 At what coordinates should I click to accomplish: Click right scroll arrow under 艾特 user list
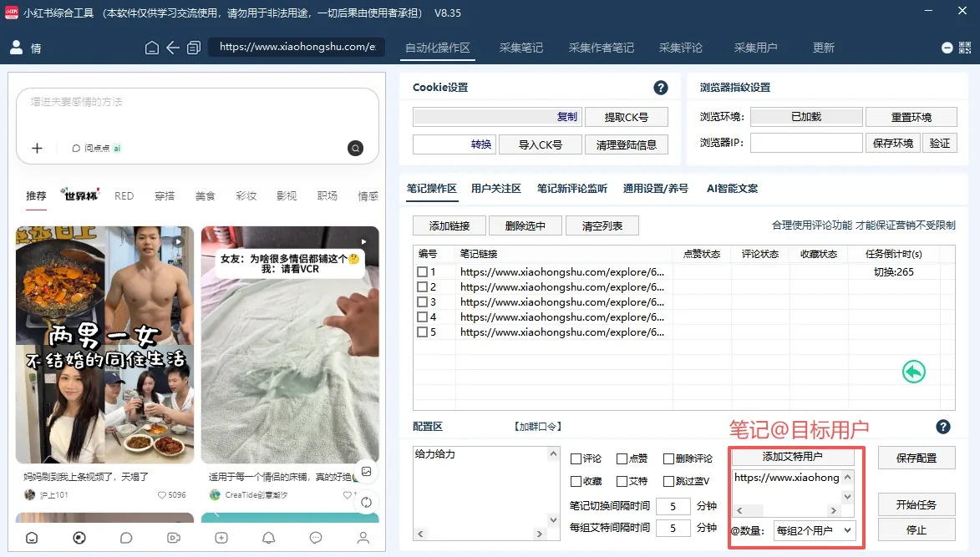coord(833,511)
